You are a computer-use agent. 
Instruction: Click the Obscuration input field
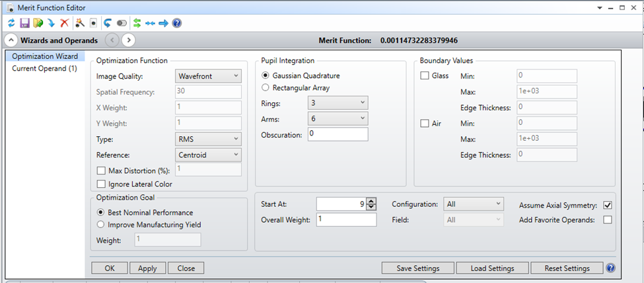(338, 134)
